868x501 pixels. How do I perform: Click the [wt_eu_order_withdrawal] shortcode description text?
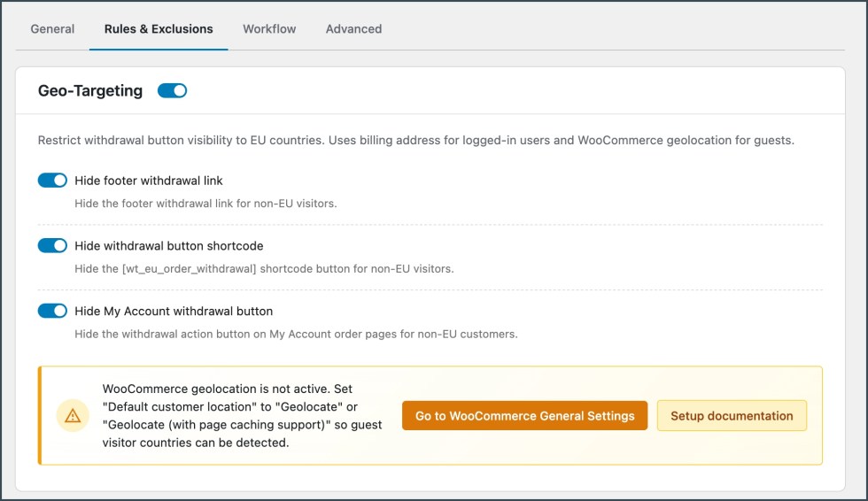pos(264,269)
